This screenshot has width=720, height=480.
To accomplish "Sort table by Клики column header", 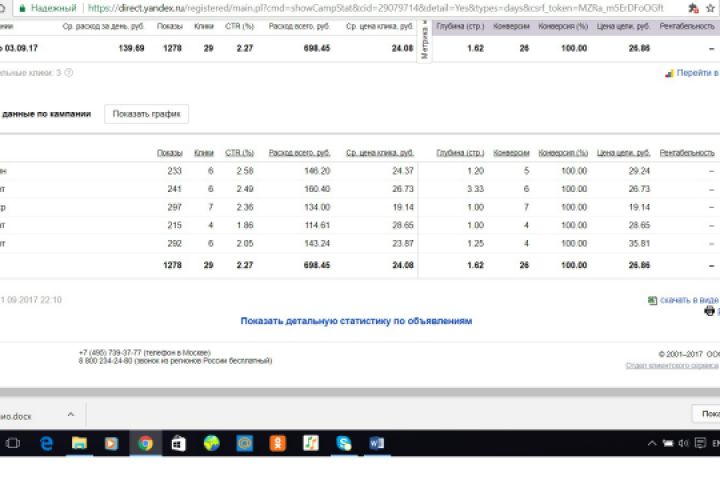I will point(204,152).
